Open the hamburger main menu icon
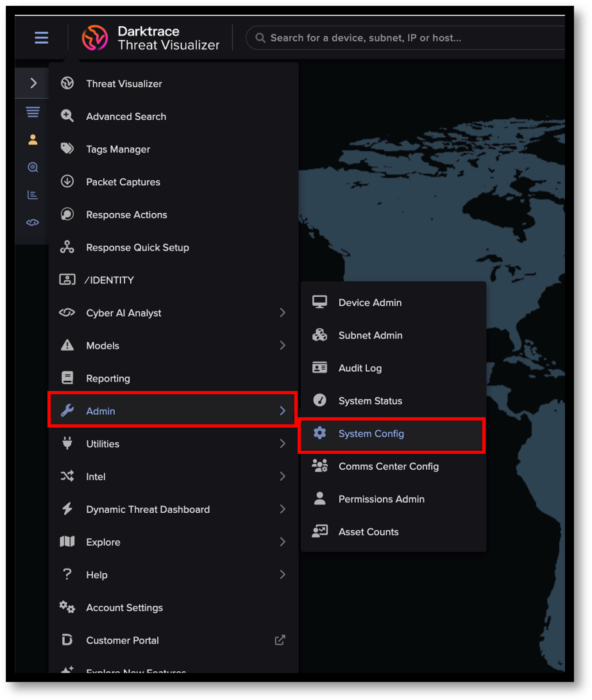This screenshot has height=700, width=592. click(x=41, y=37)
